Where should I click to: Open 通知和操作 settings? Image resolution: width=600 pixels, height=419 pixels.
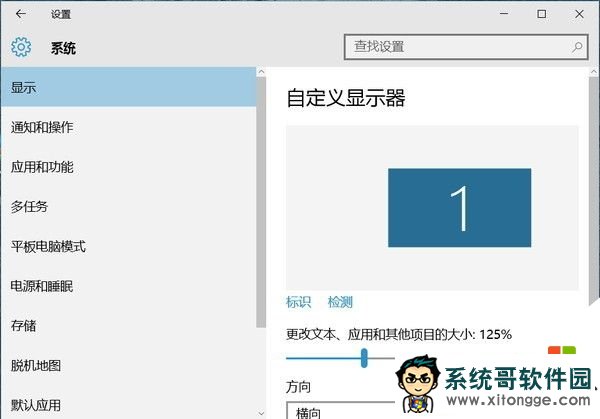coord(129,127)
